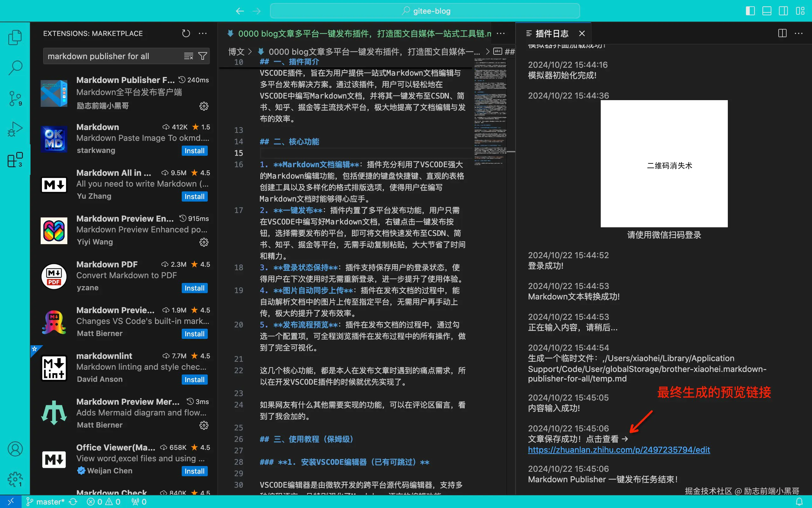Open 插件日志 More Actions menu
The width and height of the screenshot is (812, 508).
point(799,33)
